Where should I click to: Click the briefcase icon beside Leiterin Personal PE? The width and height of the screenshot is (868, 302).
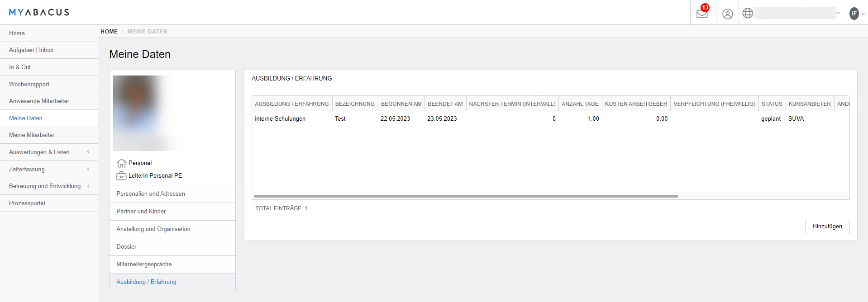121,176
